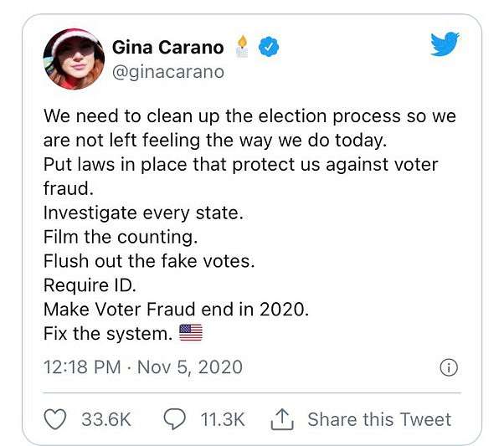The image size is (504, 446).
Task: Click the share upload arrow icon
Action: pos(282,419)
